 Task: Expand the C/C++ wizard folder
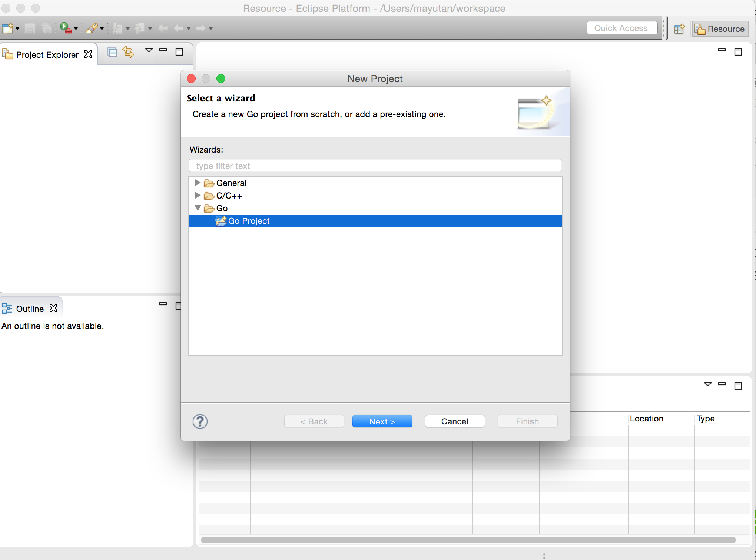(198, 195)
